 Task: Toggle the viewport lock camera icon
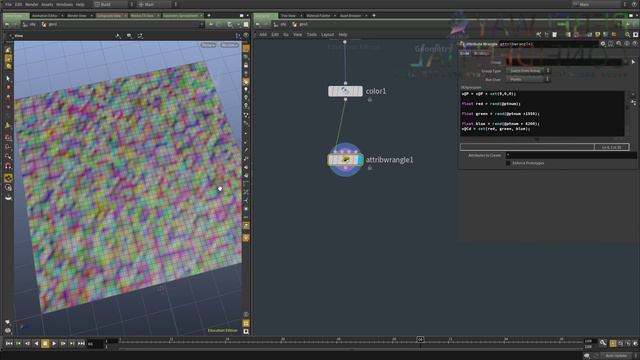click(246, 65)
